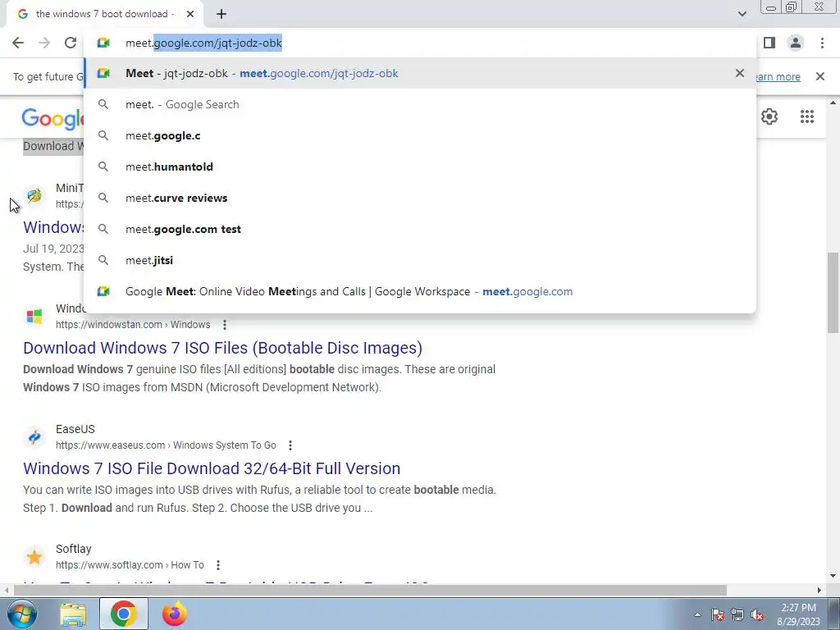Open the Google Meet: Online Video Meetings suggestion
Image resolution: width=840 pixels, height=630 pixels.
[420, 291]
